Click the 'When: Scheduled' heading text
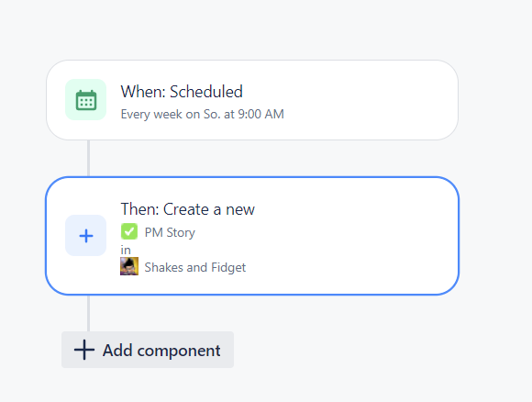The image size is (532, 402). pos(182,92)
